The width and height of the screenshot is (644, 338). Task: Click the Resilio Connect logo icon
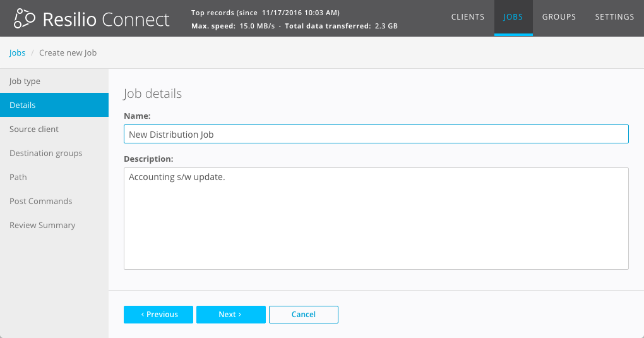tap(24, 19)
